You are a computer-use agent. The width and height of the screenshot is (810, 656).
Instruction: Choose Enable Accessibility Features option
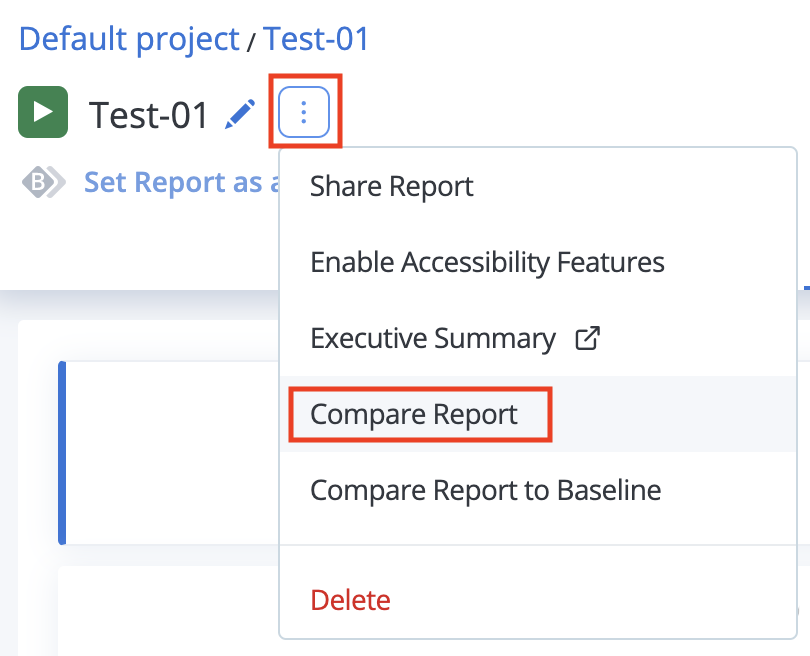(x=487, y=262)
